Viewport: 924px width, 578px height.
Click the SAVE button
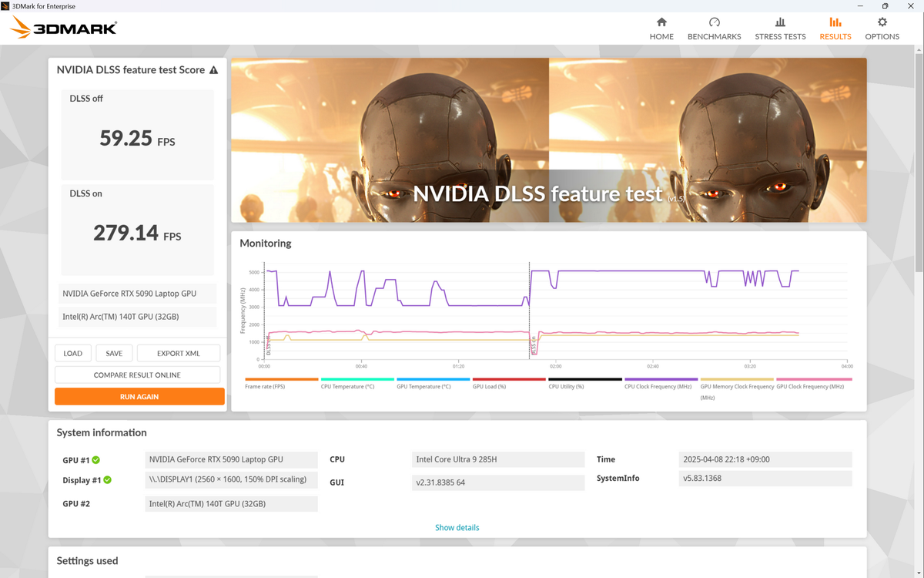click(x=114, y=353)
